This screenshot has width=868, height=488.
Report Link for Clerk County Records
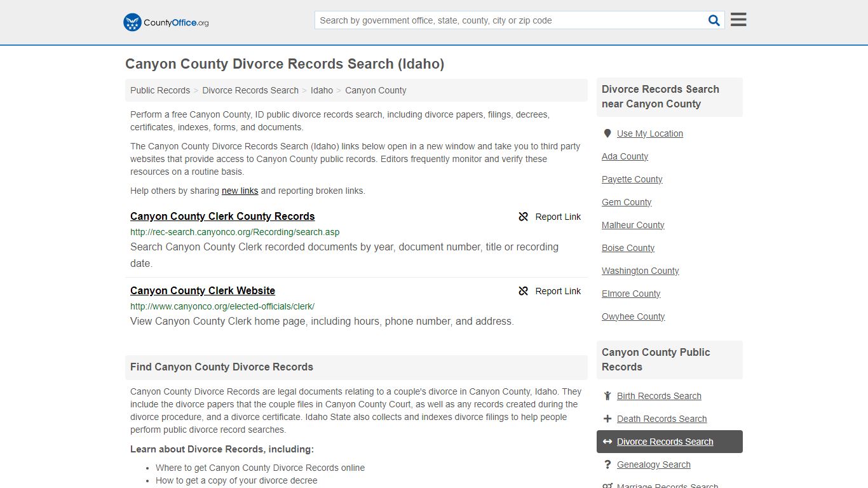tap(550, 217)
